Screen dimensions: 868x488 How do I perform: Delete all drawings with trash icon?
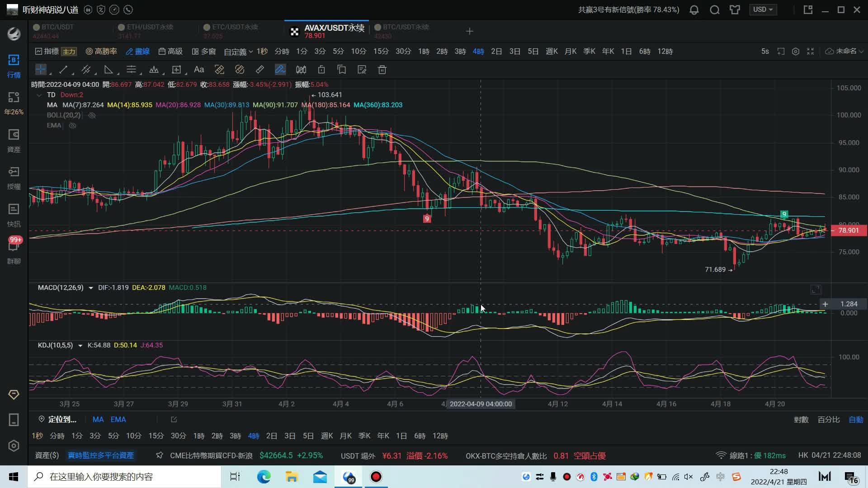382,70
